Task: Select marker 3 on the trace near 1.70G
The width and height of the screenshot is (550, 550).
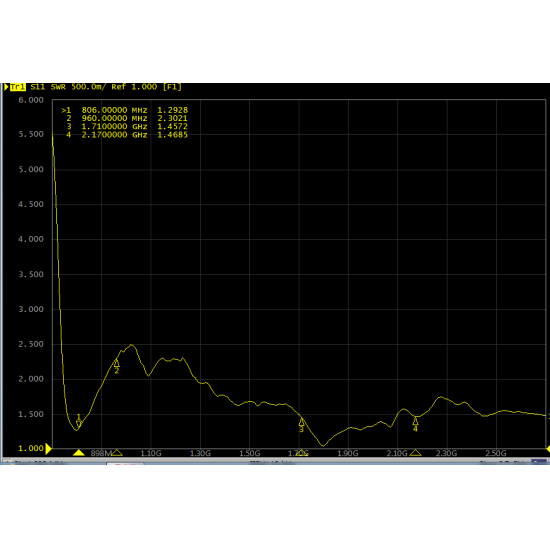Action: coord(301,425)
